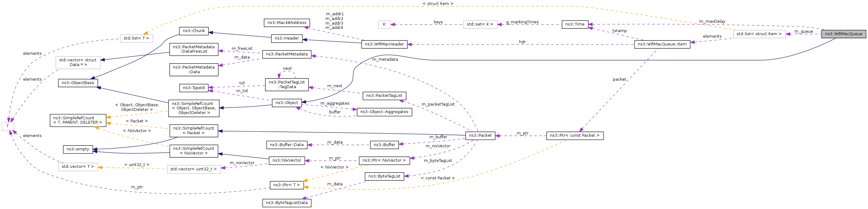Click the keys edge label
This screenshot has width=868, height=209.
[438, 22]
